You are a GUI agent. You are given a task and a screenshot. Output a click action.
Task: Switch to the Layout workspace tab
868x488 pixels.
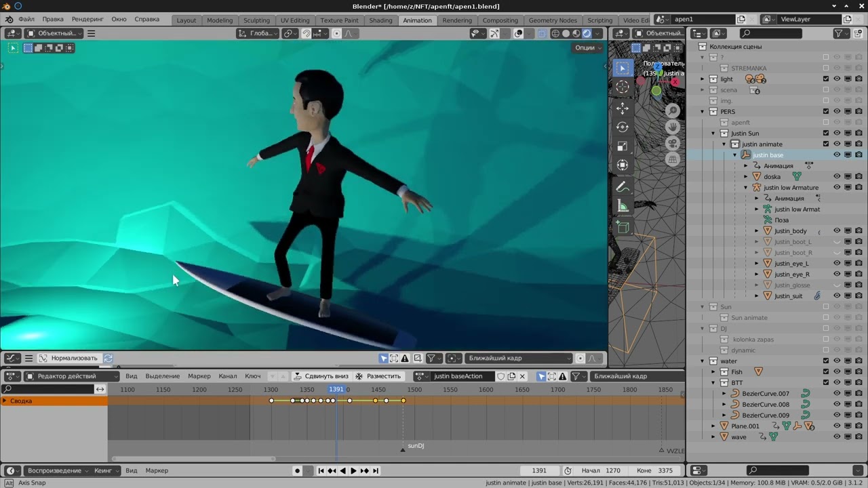[x=186, y=20]
